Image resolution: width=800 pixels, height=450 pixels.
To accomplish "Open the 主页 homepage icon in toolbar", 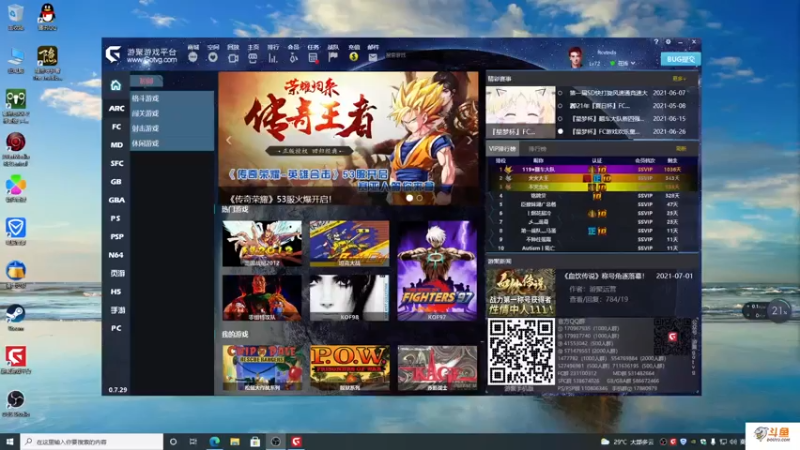I will [x=253, y=58].
